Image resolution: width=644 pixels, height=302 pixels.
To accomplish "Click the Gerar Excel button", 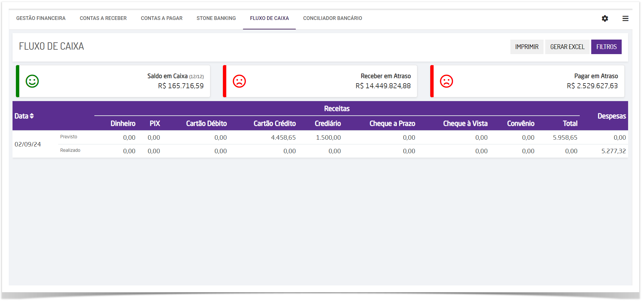I will (x=567, y=47).
